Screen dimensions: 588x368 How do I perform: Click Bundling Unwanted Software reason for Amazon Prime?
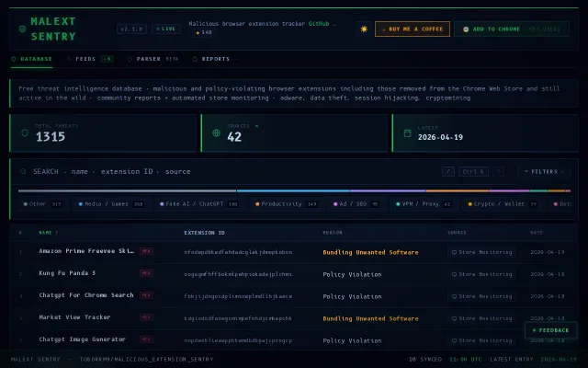click(x=370, y=252)
